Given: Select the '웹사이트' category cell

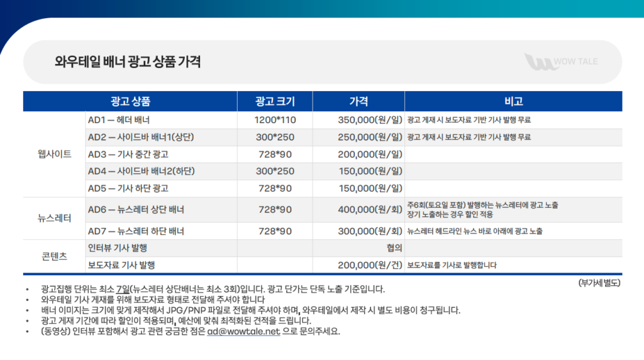Looking at the screenshot, I should [x=54, y=154].
